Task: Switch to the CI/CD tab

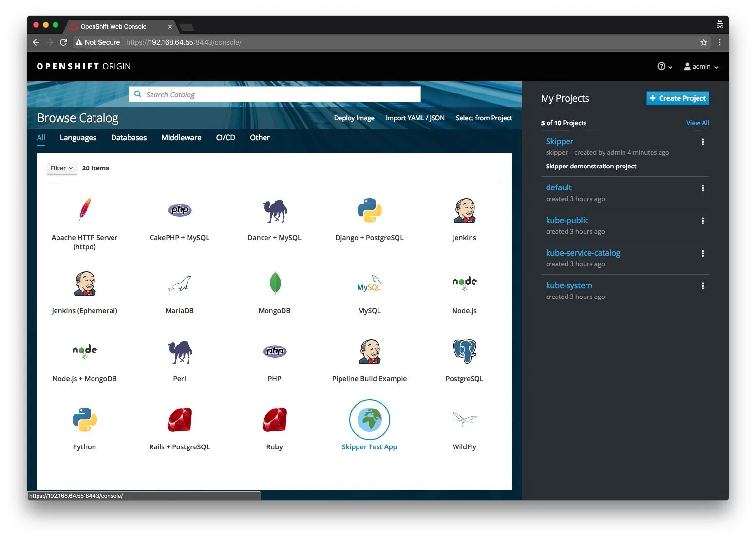Action: coord(226,138)
